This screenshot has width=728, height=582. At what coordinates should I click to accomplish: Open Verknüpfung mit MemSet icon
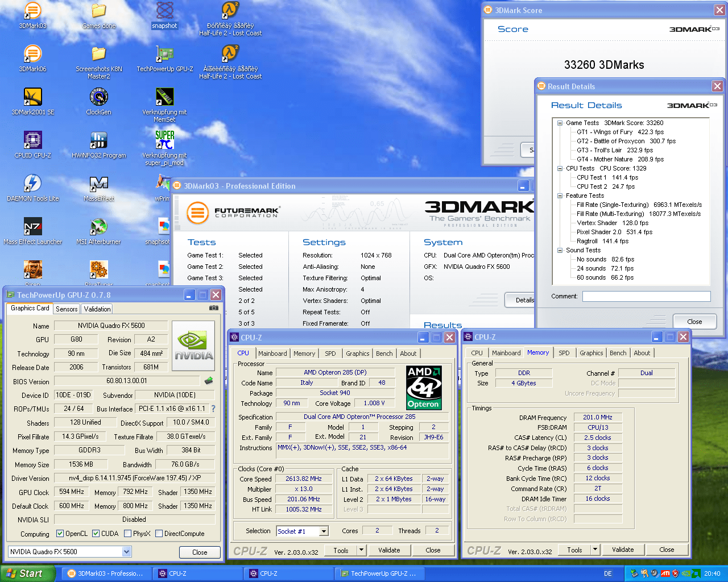pos(164,105)
